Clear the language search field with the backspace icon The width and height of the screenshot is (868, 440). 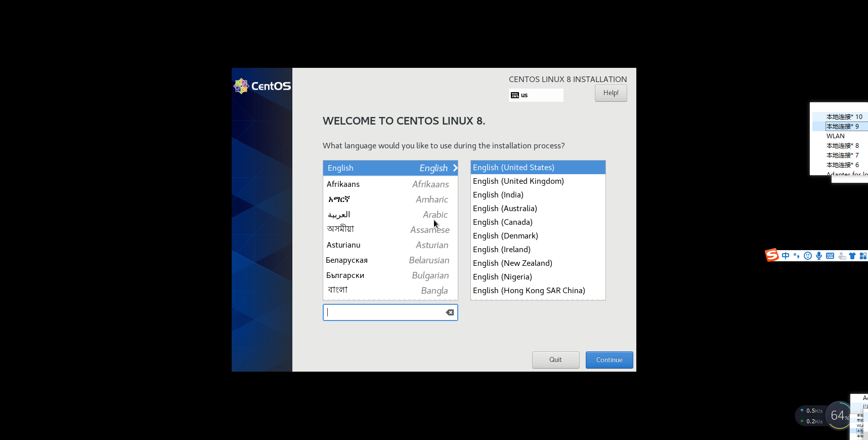(450, 312)
